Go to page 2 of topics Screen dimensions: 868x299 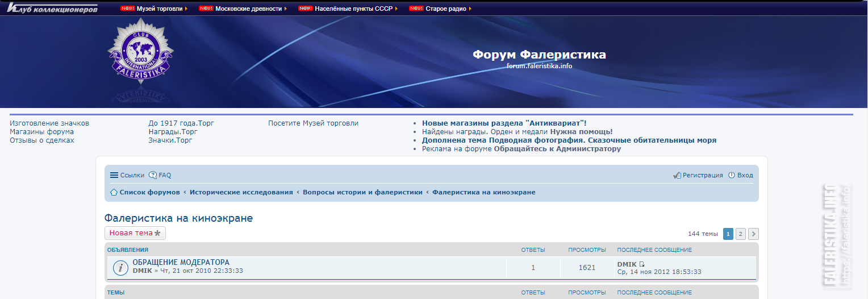point(741,234)
